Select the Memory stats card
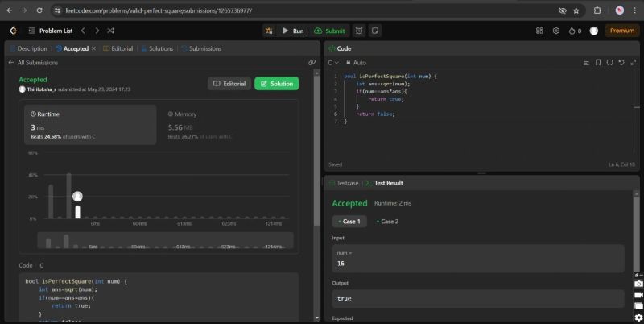Image resolution: width=644 pixels, height=324 pixels. 228,125
